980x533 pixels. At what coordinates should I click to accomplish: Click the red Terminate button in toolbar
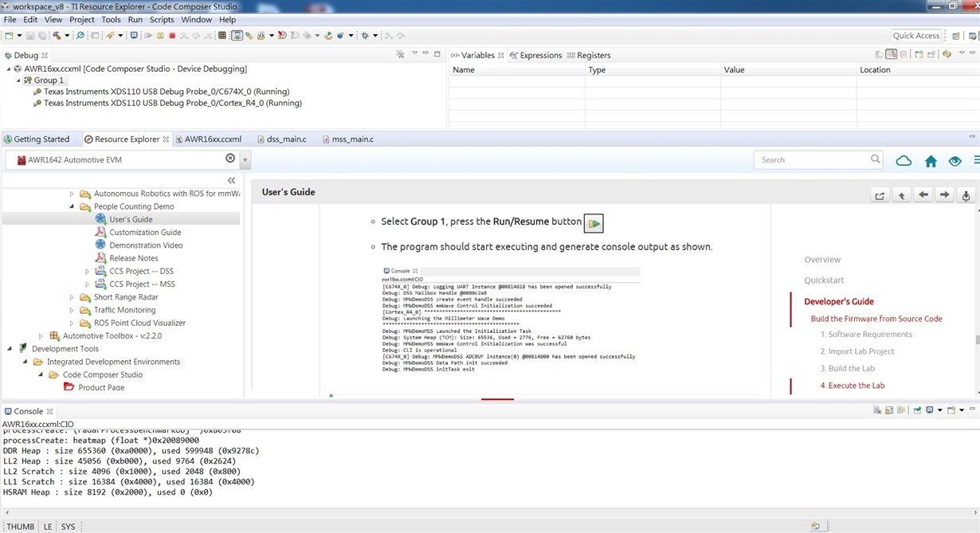[172, 36]
